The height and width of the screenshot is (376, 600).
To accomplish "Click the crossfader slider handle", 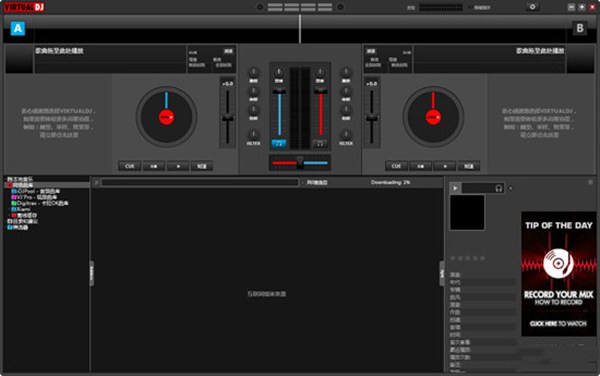I will [x=300, y=163].
